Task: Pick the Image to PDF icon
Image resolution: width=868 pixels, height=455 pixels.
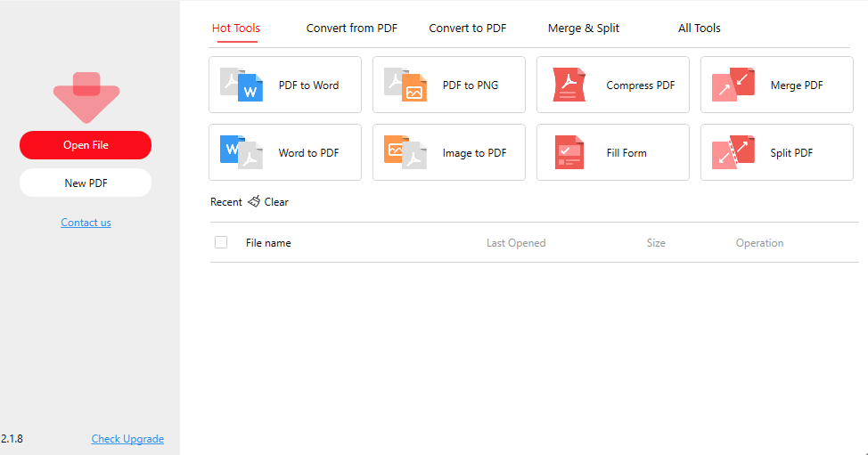Action: pyautogui.click(x=406, y=152)
